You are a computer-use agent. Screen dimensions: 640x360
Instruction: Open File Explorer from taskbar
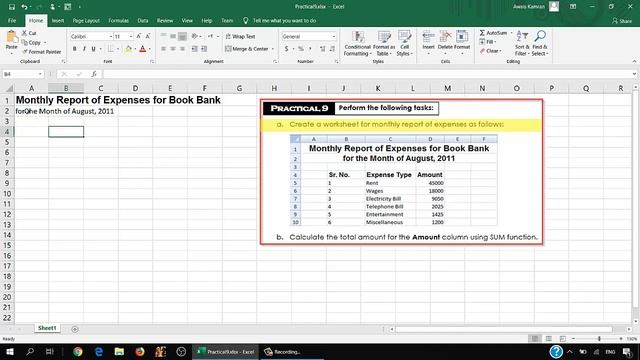pos(119,351)
